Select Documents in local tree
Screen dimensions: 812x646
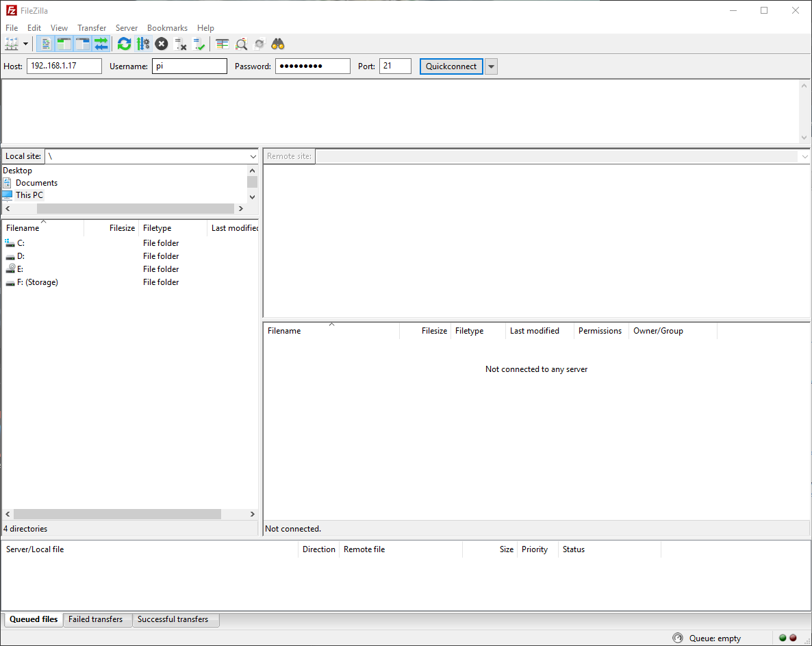click(x=36, y=183)
